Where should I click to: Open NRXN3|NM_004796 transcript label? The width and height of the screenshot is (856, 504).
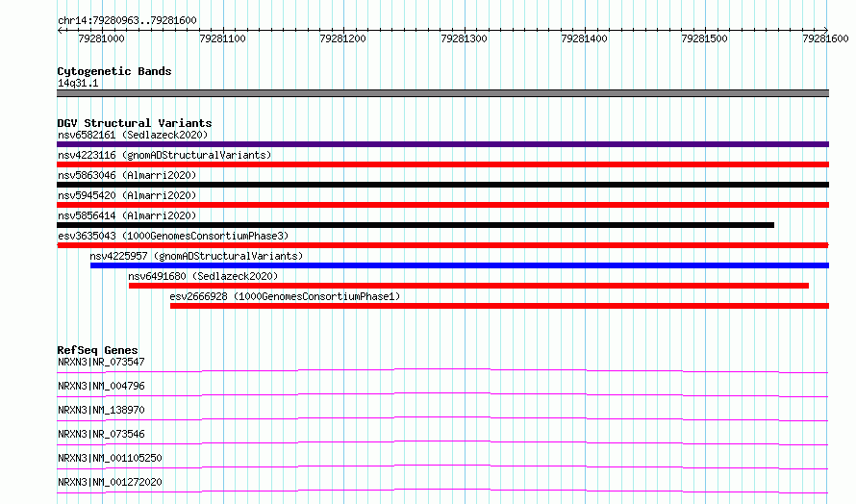101,386
